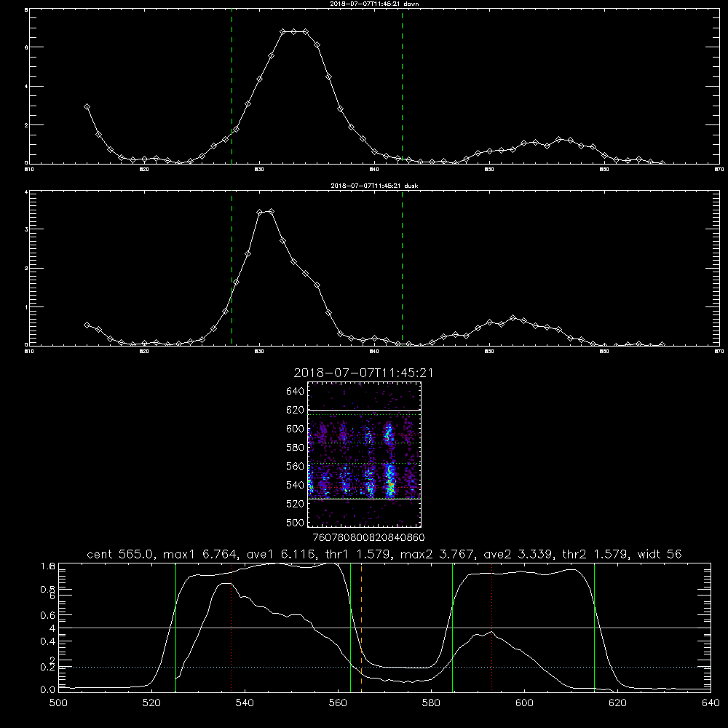Click the '600' x-axis label of the profile plot
Viewport: 728px width, 728px height.
point(525,703)
